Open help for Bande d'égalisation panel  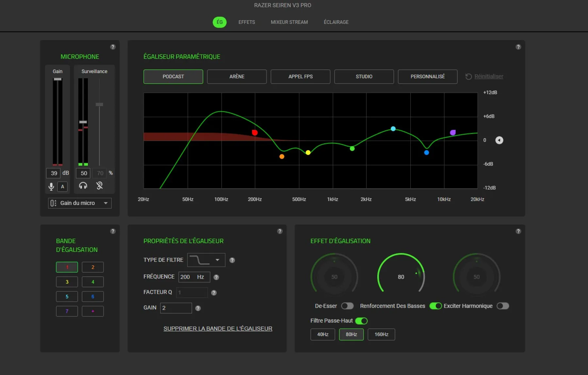(x=113, y=231)
